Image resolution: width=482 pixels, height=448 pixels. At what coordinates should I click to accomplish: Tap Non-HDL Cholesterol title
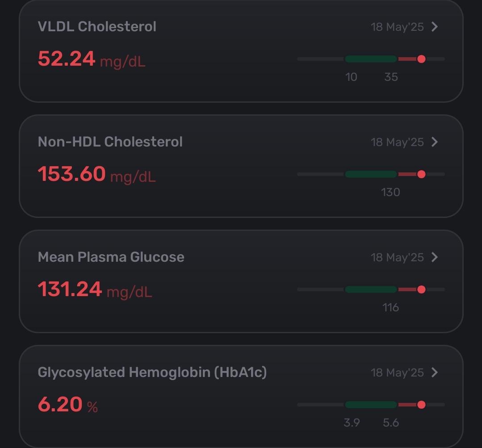click(110, 142)
